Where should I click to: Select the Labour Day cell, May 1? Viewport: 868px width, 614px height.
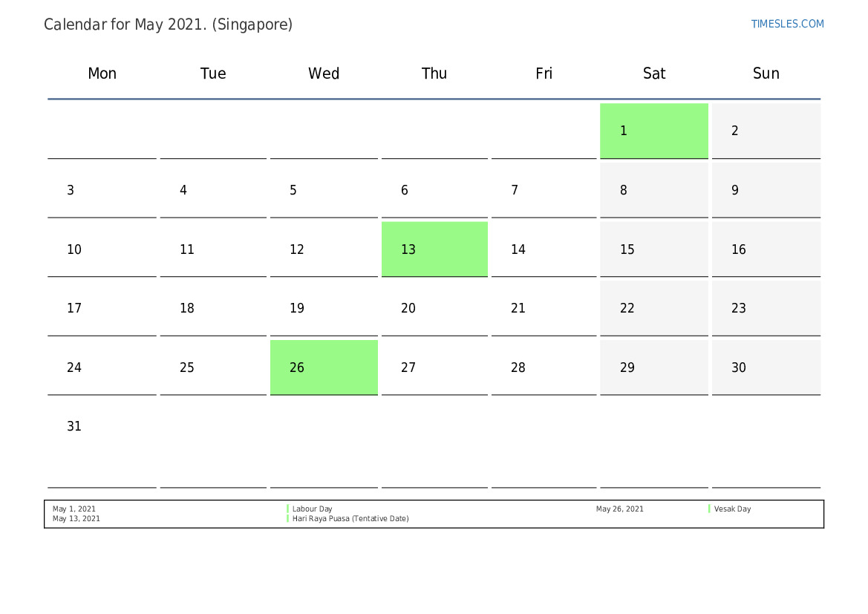coord(653,131)
